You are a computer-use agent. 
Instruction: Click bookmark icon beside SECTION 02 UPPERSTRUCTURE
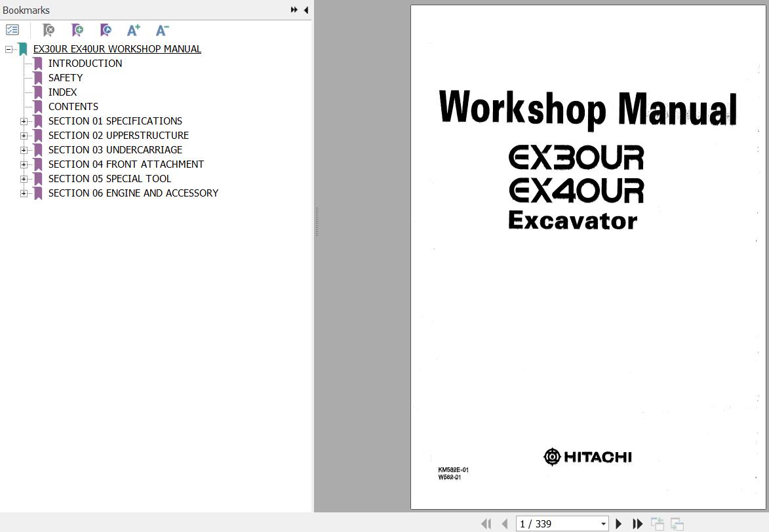pyautogui.click(x=38, y=136)
